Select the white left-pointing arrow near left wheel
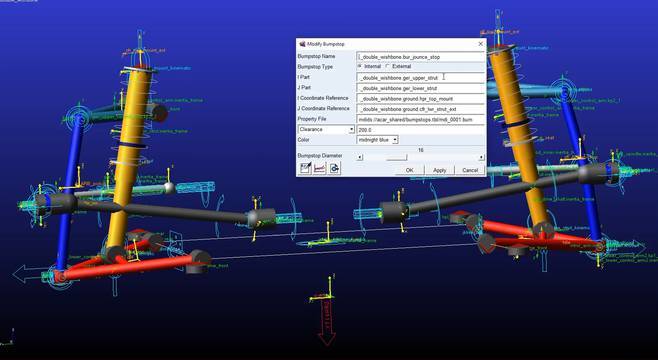The image size is (658, 360). (x=28, y=274)
